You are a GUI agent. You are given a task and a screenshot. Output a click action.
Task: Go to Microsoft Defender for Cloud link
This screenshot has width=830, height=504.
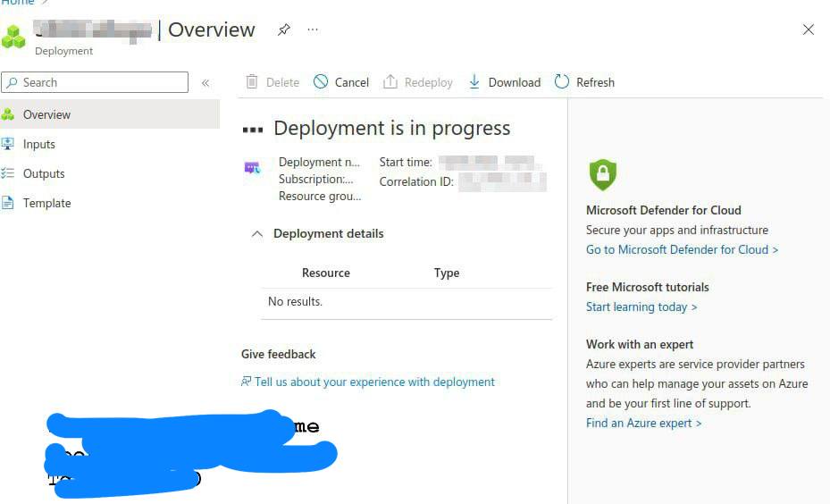pos(682,249)
